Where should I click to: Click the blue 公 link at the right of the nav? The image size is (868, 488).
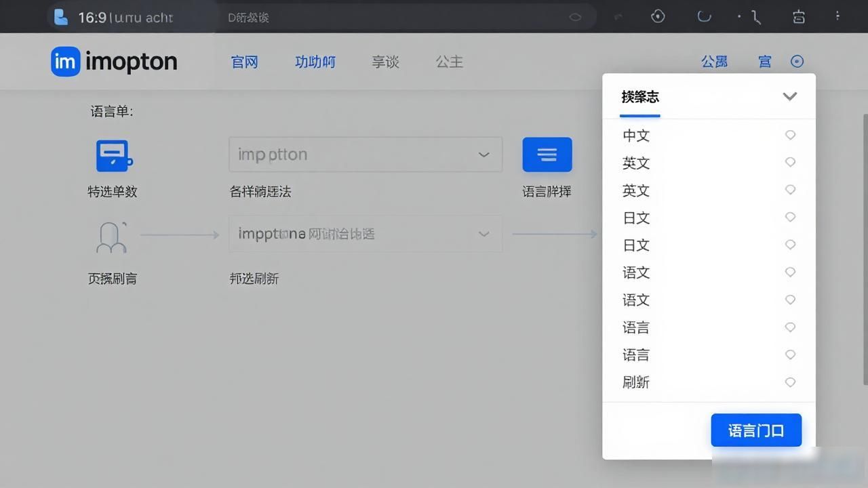click(x=714, y=62)
